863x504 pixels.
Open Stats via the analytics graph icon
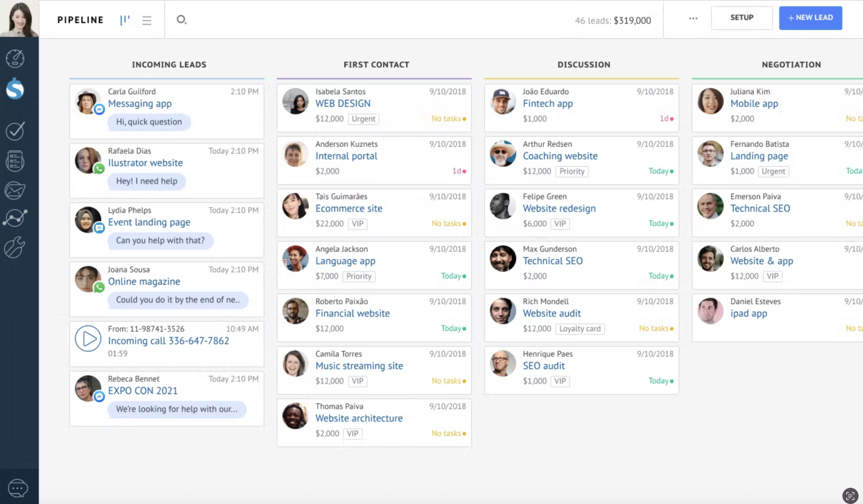click(x=15, y=218)
